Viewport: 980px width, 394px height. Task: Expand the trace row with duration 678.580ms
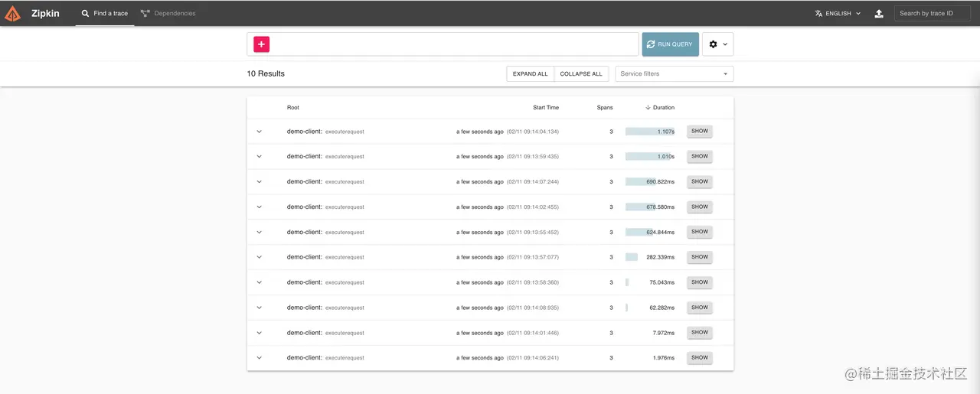(259, 207)
